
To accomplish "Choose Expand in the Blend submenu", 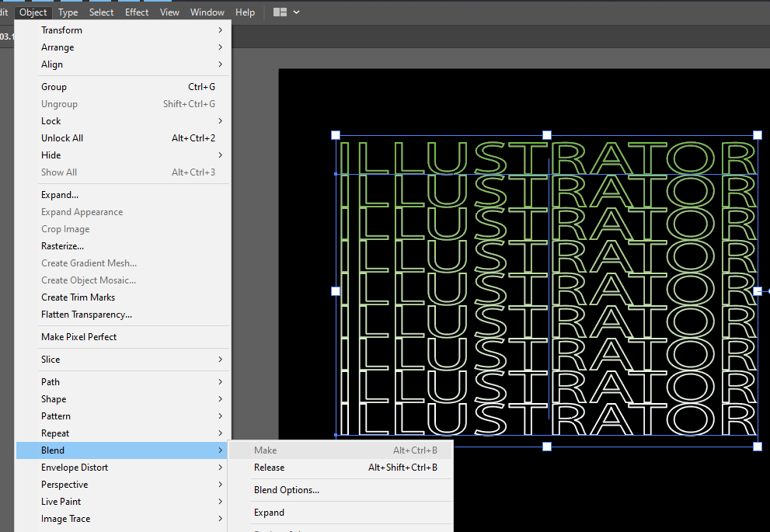I will pos(340,513).
